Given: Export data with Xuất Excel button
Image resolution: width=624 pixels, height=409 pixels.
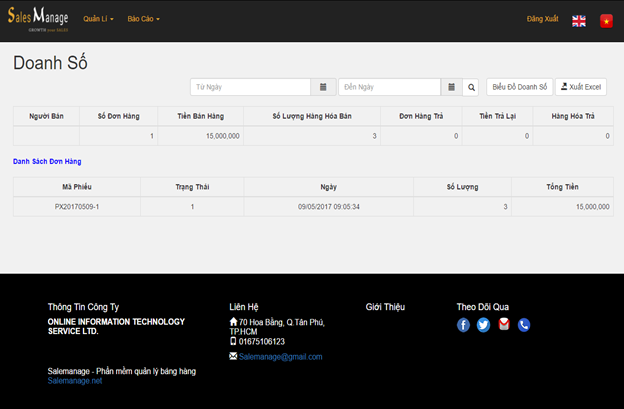Looking at the screenshot, I should pyautogui.click(x=581, y=87).
